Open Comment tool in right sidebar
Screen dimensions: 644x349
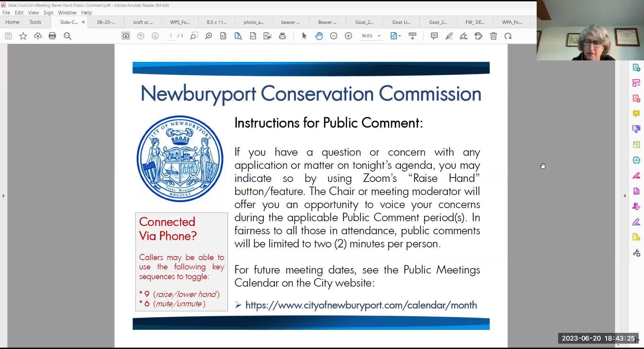[x=636, y=114]
